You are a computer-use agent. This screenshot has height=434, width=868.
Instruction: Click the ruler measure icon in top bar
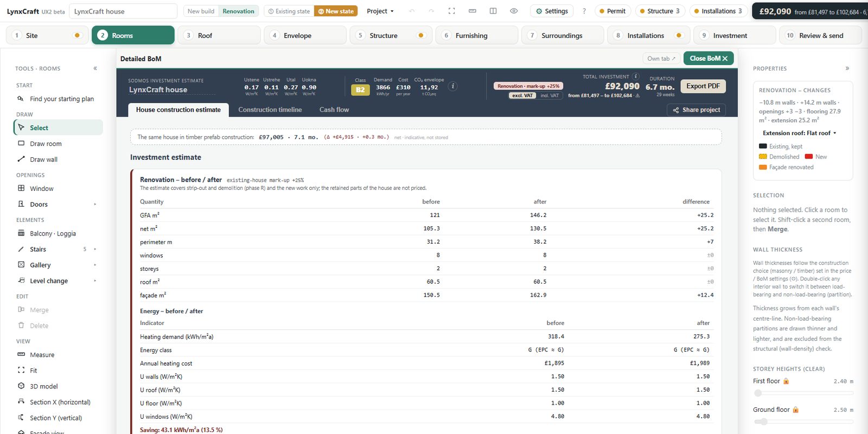473,11
